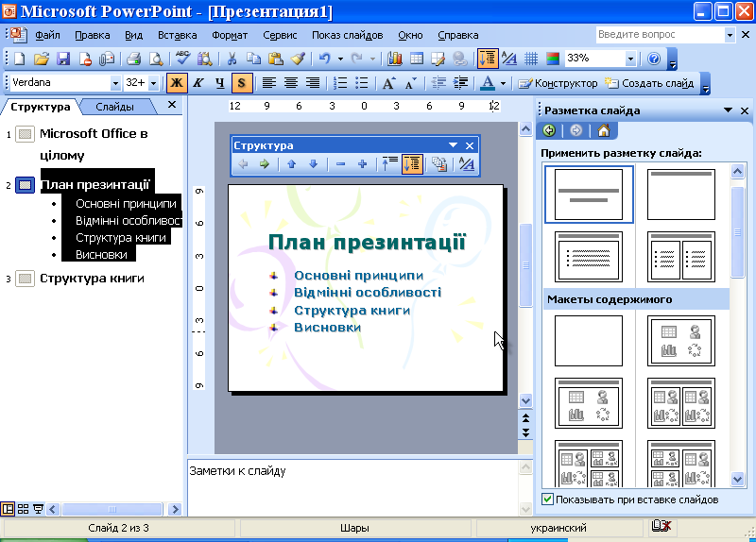Go back in the task pane
This screenshot has width=756, height=542.
[x=549, y=130]
